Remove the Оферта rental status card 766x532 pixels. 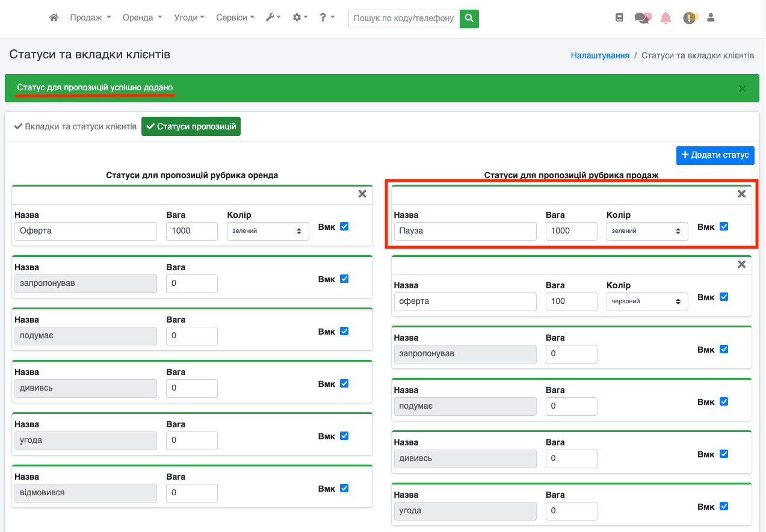coord(362,194)
